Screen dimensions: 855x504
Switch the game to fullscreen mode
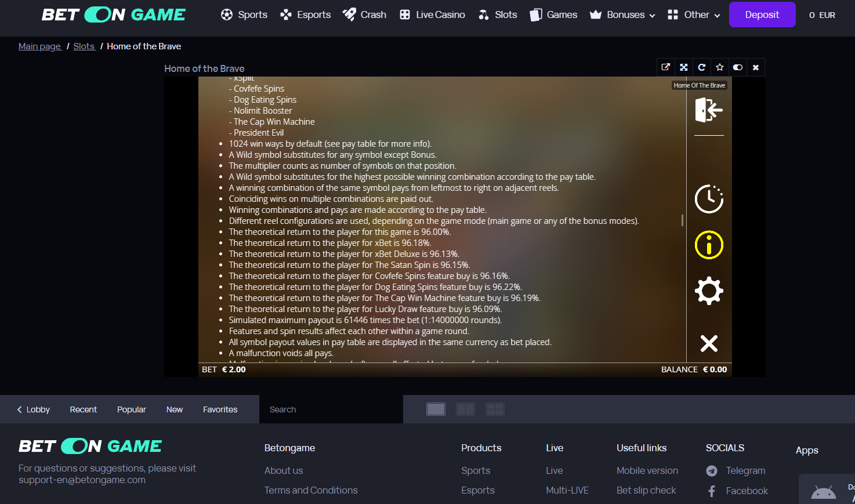coord(684,67)
